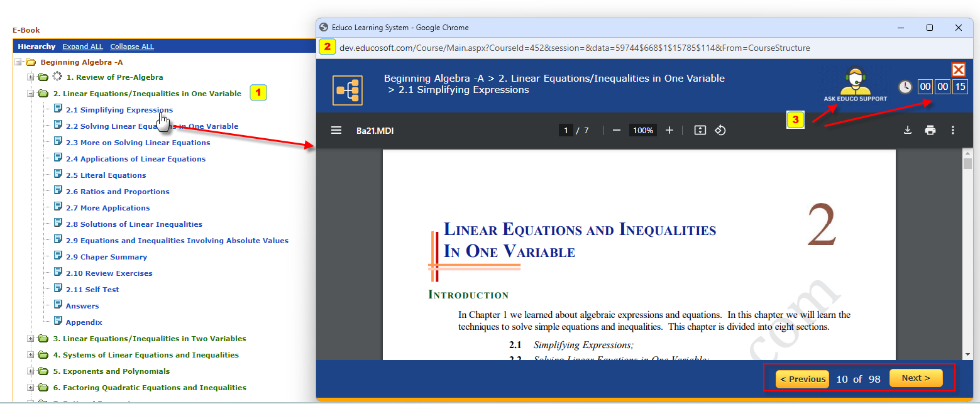Viewport: 980px width, 404px height.
Task: Collapse the Linear Equations/Inequalities in One Variable chapter
Action: tap(31, 94)
